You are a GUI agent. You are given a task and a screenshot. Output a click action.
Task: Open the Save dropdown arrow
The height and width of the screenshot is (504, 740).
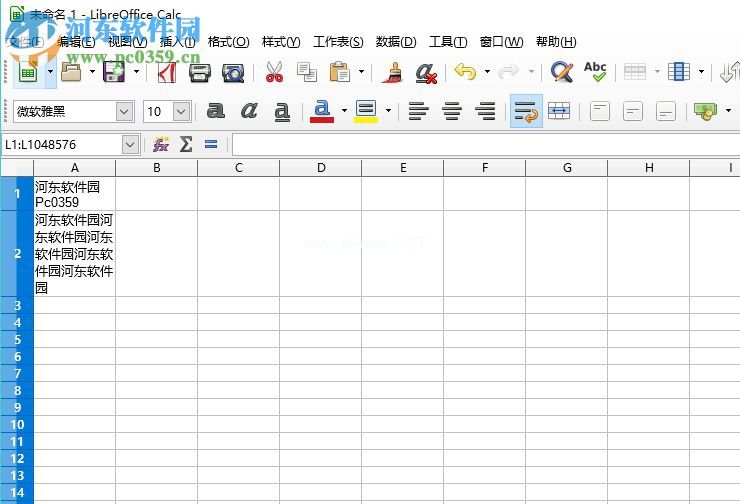[x=136, y=72]
